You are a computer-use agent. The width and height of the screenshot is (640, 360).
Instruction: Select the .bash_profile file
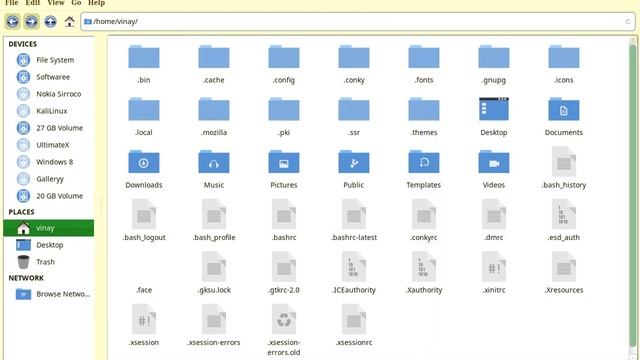coord(214,214)
